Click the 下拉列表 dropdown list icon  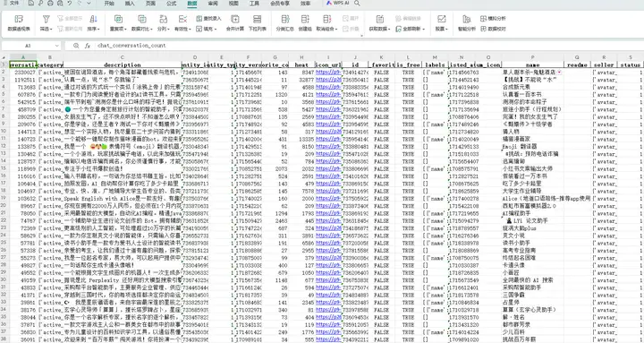257,20
